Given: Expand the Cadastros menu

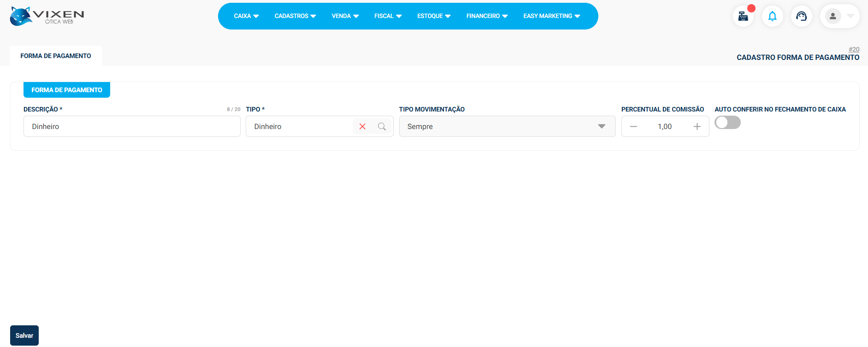Looking at the screenshot, I should click(295, 16).
